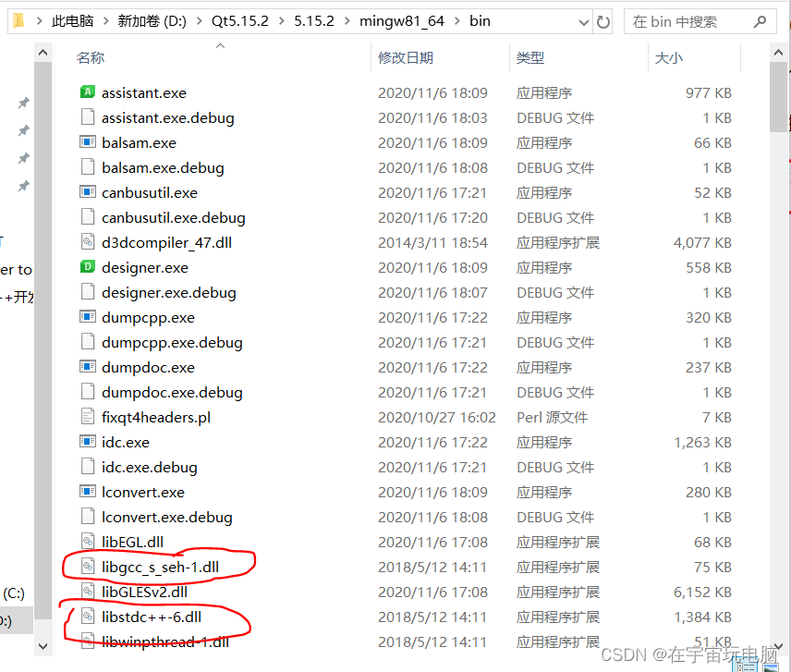The height and width of the screenshot is (672, 791).
Task: Select the lconvert.exe application icon
Action: coord(86,492)
